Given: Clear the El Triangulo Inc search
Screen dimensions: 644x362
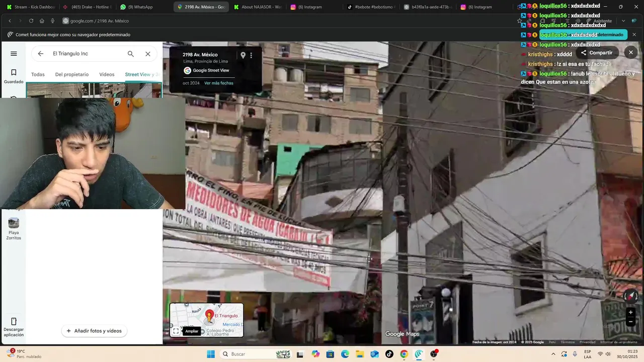Looking at the screenshot, I should tap(148, 54).
